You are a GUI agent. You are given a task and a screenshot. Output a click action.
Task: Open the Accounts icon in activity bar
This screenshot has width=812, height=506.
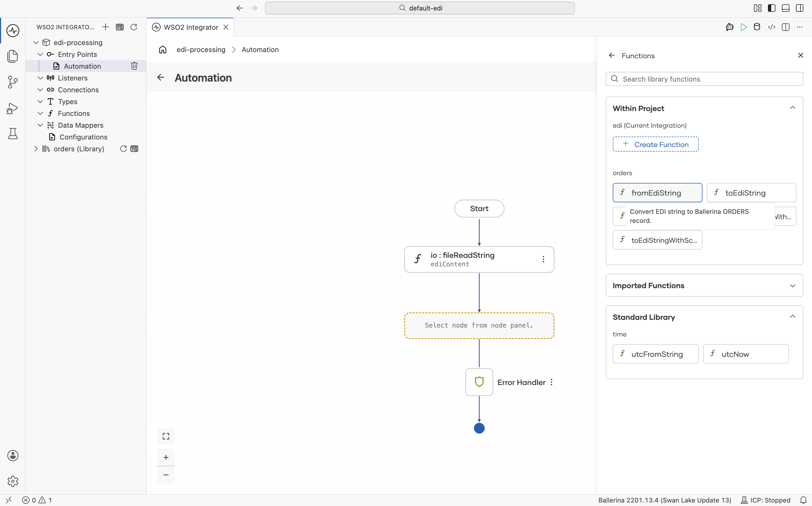tap(13, 456)
